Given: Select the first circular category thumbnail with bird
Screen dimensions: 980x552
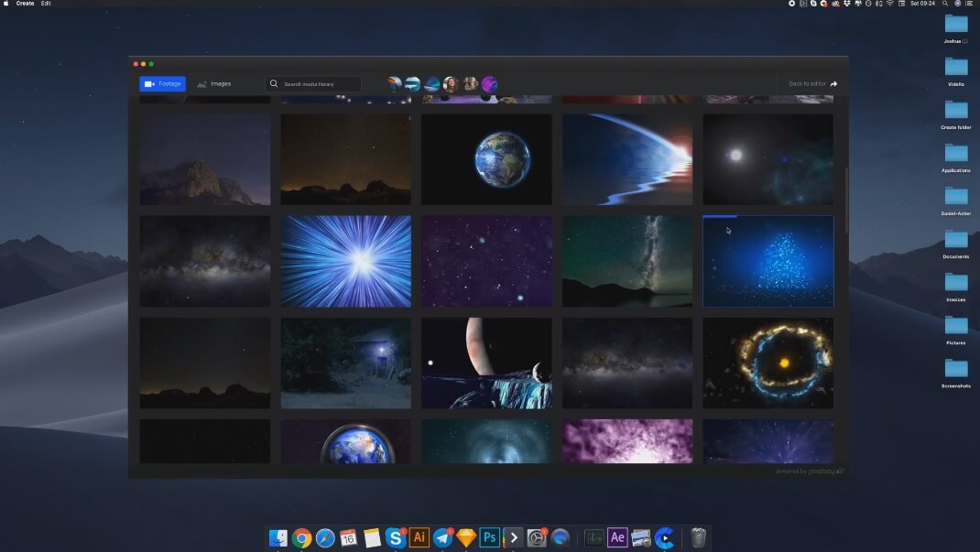Looking at the screenshot, I should click(x=395, y=83).
